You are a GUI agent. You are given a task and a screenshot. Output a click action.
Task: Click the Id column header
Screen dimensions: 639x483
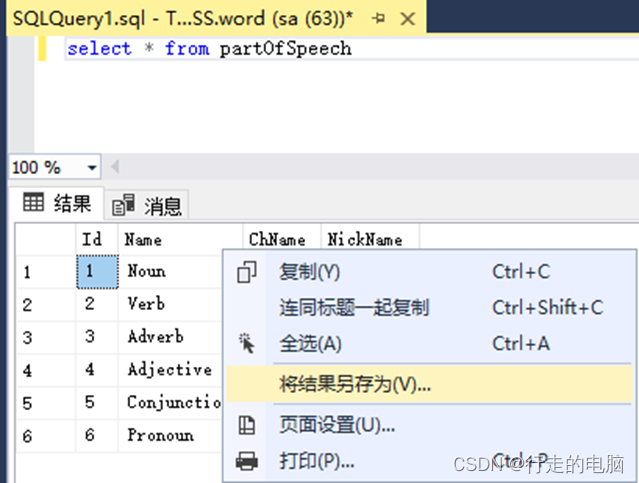point(97,239)
